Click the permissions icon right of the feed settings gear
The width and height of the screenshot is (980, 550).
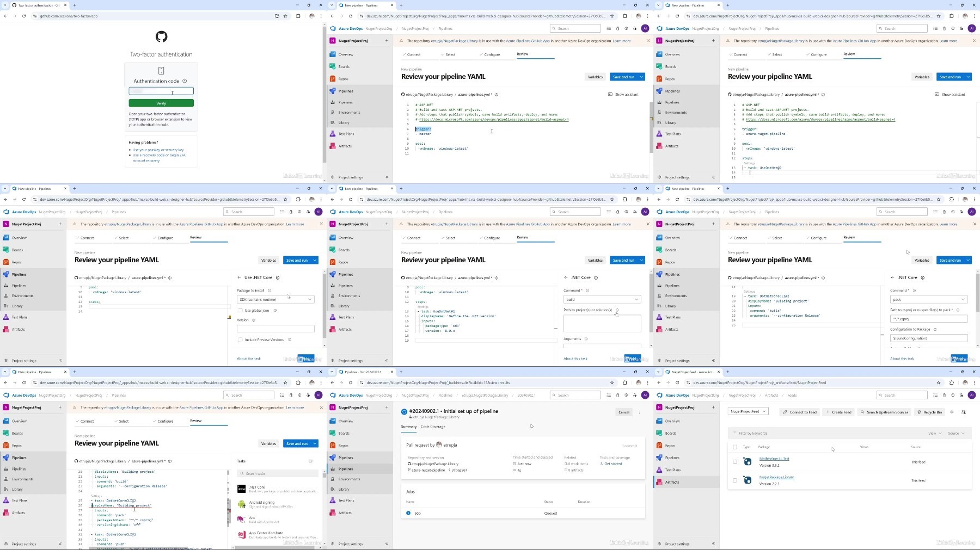(963, 412)
